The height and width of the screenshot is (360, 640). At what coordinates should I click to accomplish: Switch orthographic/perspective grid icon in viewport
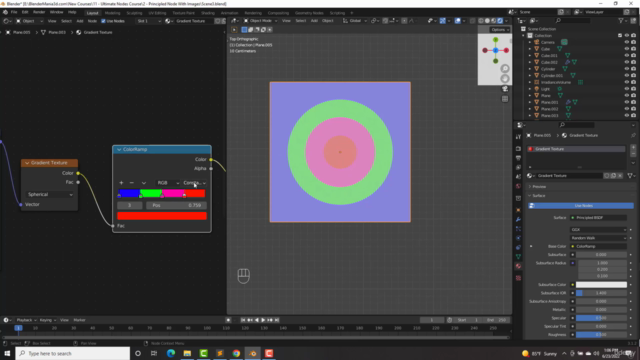click(505, 99)
